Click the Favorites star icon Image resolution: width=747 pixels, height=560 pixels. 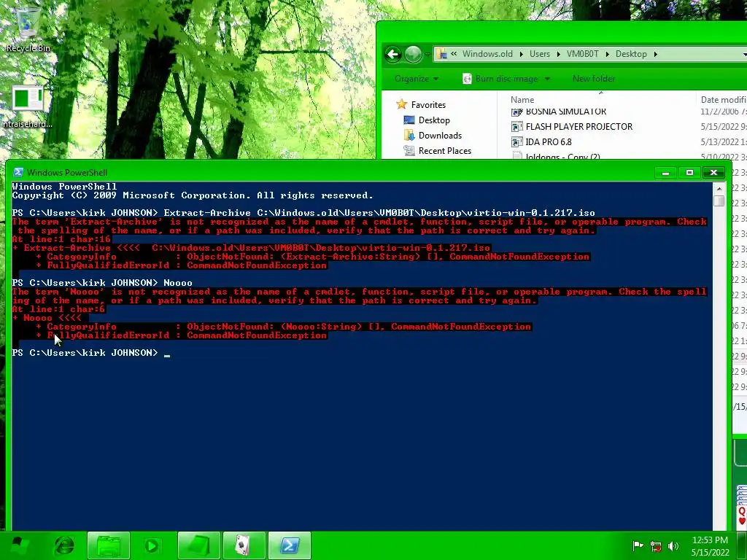402,104
